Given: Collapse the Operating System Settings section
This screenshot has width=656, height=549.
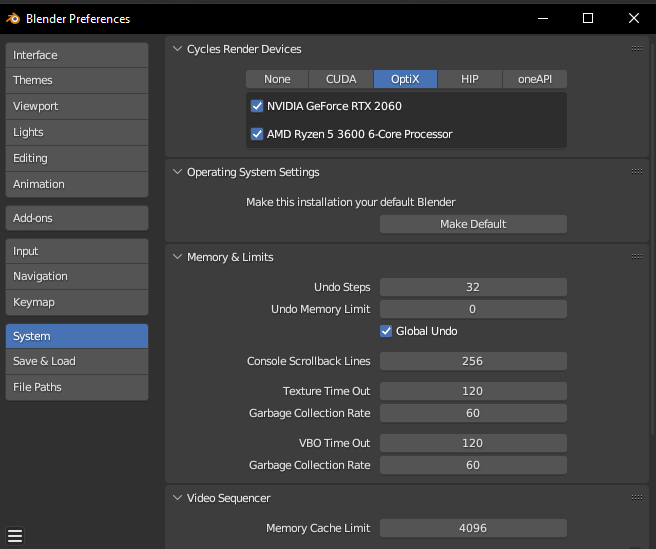Looking at the screenshot, I should point(178,172).
